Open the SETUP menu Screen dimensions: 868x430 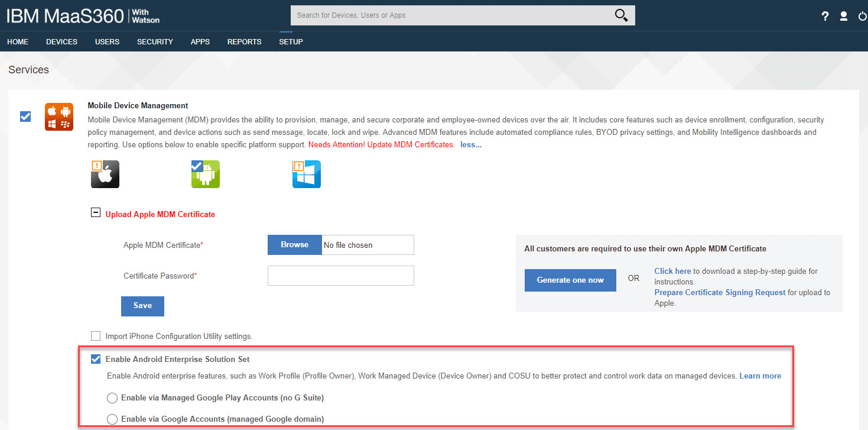tap(291, 42)
